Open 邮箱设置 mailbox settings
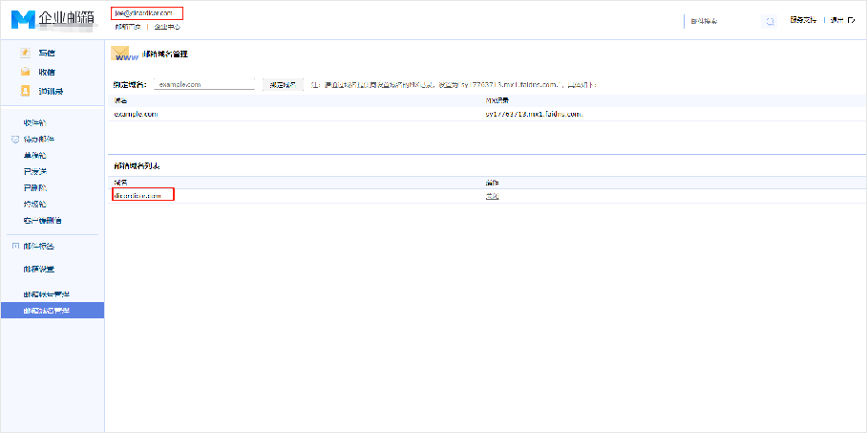Viewport: 868px width, 434px height. [39, 269]
